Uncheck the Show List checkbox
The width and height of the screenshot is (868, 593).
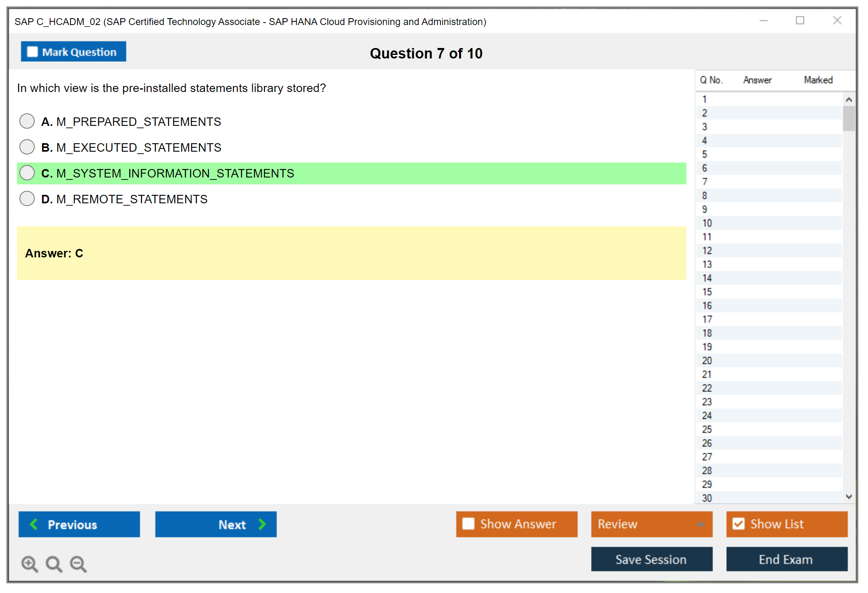(x=738, y=524)
